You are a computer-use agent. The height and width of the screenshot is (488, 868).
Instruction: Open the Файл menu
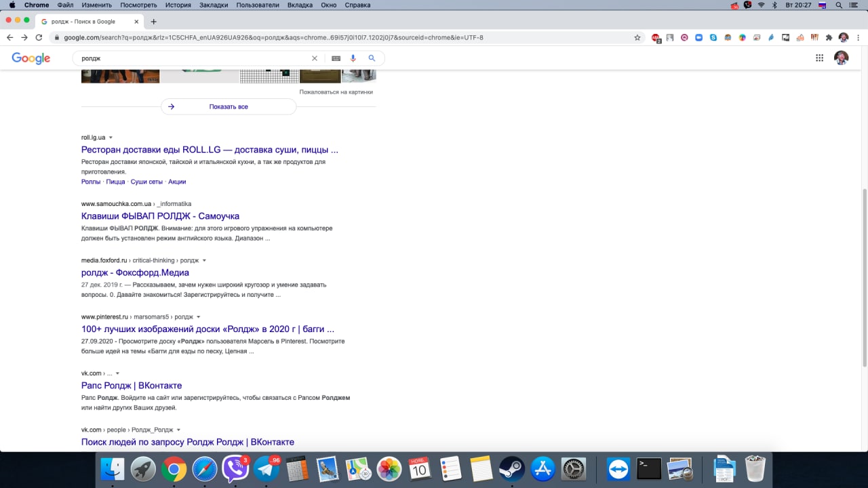point(66,5)
